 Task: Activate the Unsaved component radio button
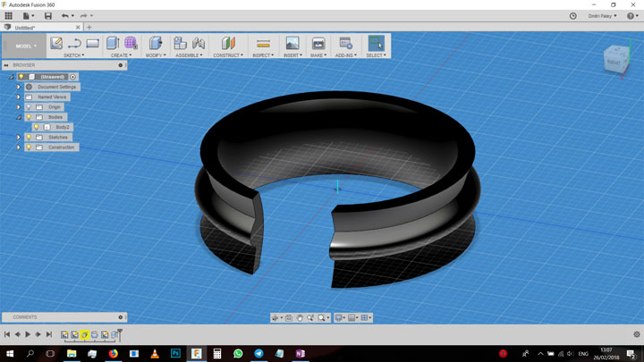click(x=72, y=77)
